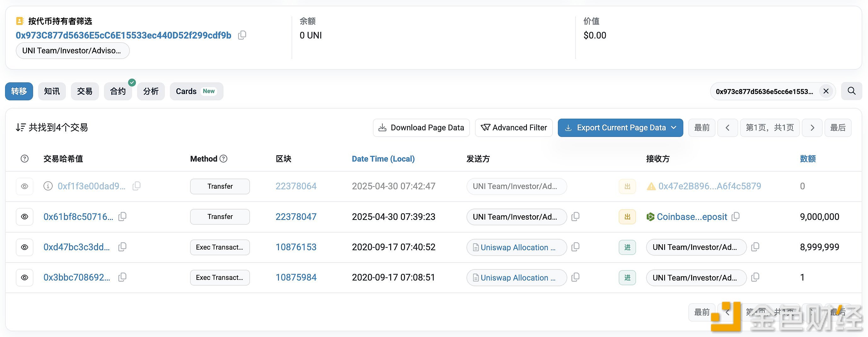
Task: Open the Method column help question mark
Action: pos(224,158)
